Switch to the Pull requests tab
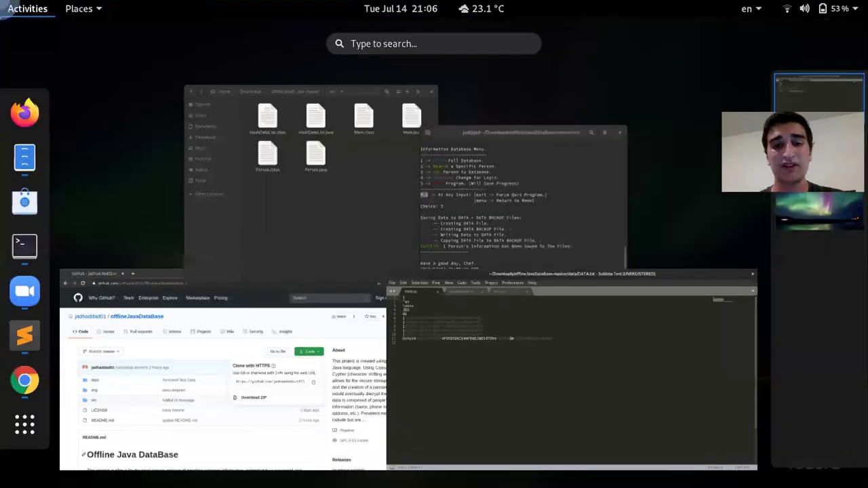Image resolution: width=868 pixels, height=488 pixels. (x=138, y=331)
